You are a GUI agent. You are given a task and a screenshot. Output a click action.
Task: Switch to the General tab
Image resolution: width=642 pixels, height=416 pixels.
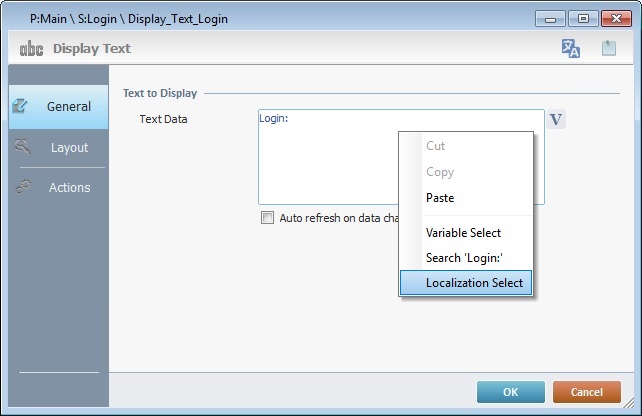58,106
